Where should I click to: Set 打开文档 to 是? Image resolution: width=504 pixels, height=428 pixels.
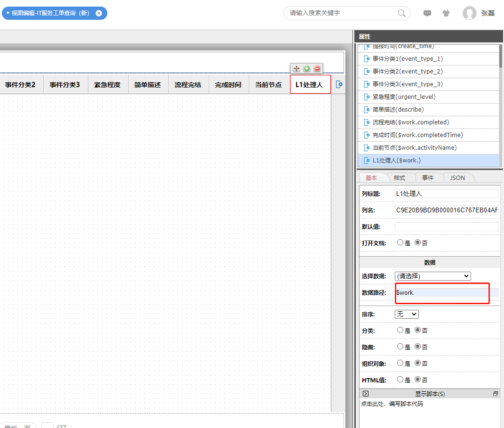click(400, 243)
